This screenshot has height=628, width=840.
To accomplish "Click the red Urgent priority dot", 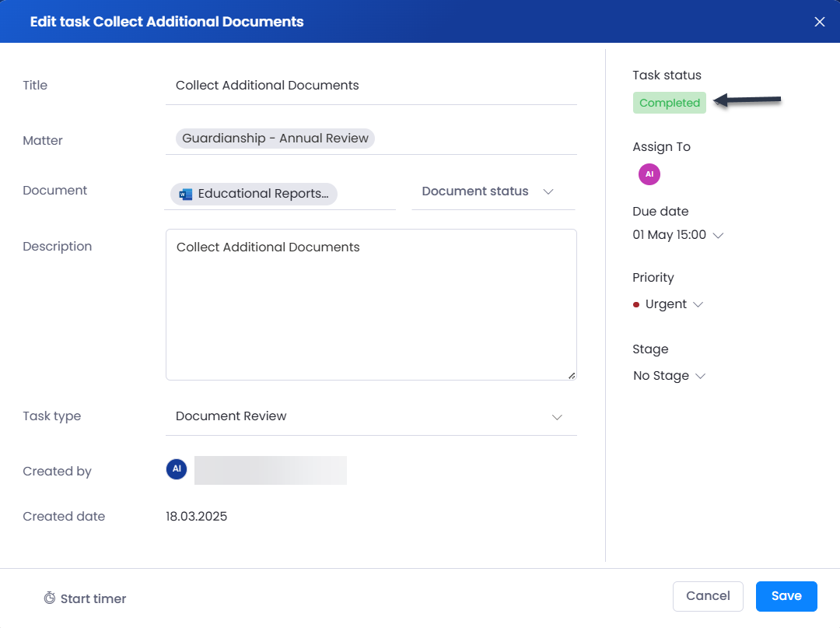I will 636,304.
